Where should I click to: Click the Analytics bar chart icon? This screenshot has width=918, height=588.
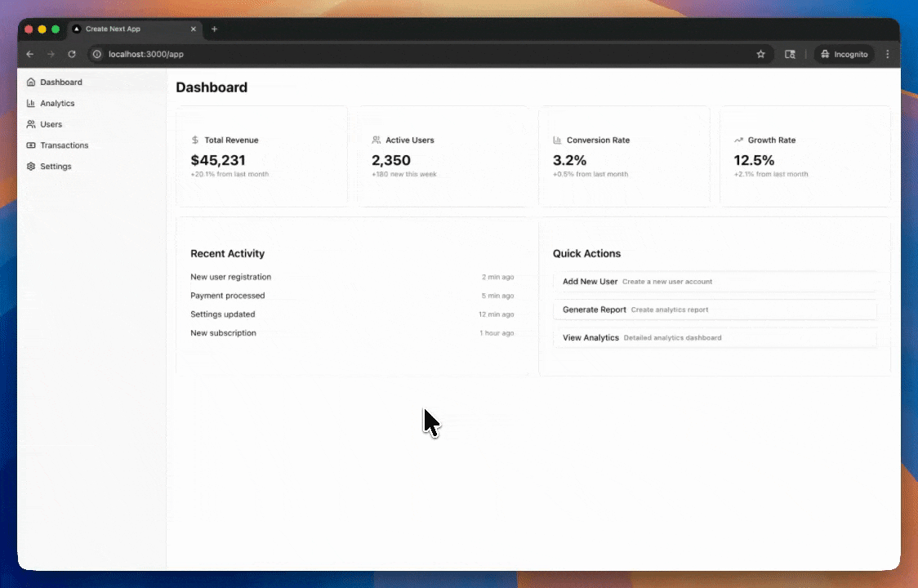coord(31,104)
